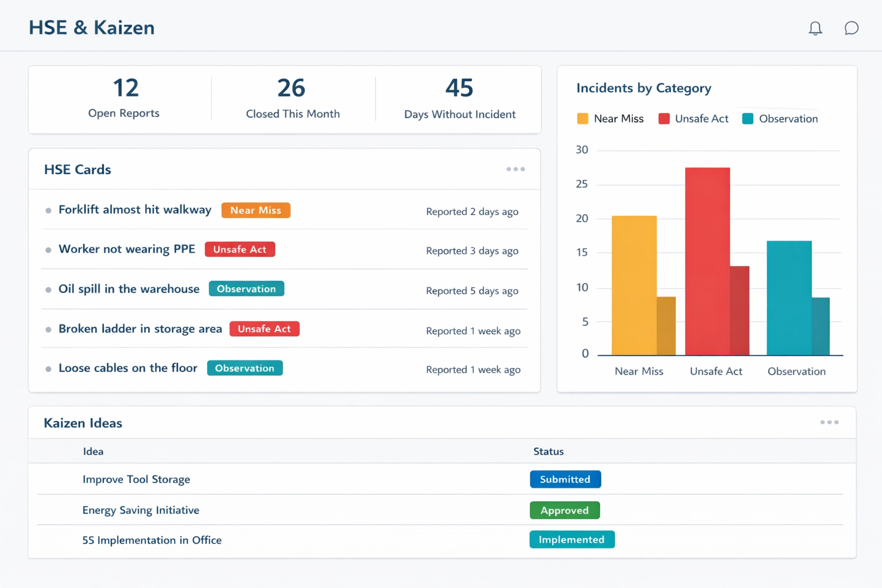Open the chat messages icon
The height and width of the screenshot is (588, 882).
(851, 28)
